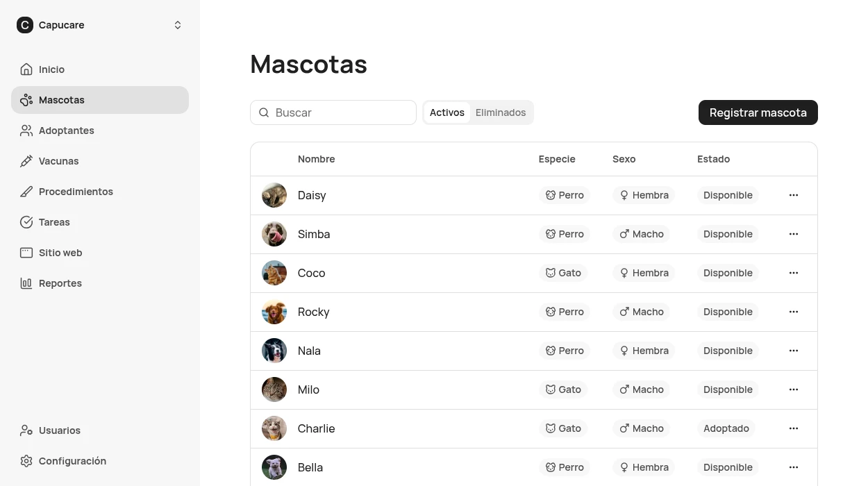Click Nala's profile photo thumbnail
The height and width of the screenshot is (486, 868).
274,351
